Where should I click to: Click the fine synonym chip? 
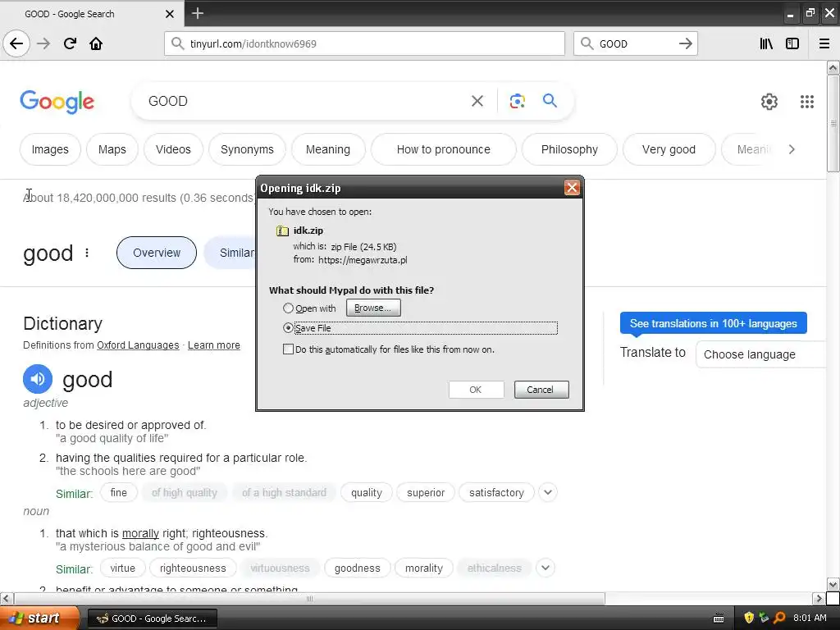coord(118,492)
